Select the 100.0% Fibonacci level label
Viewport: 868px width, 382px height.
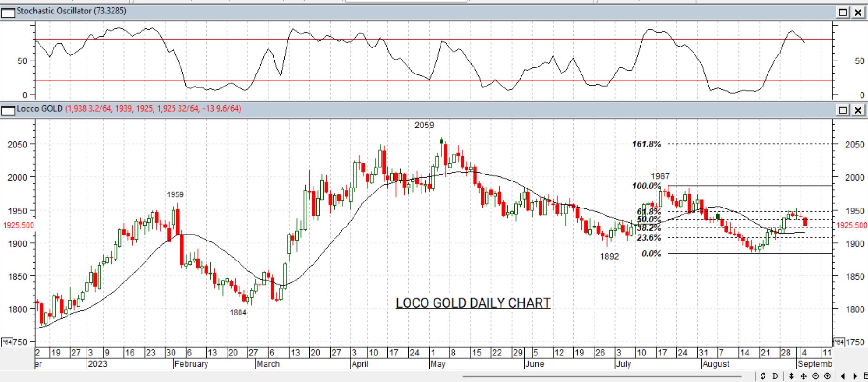pos(647,186)
